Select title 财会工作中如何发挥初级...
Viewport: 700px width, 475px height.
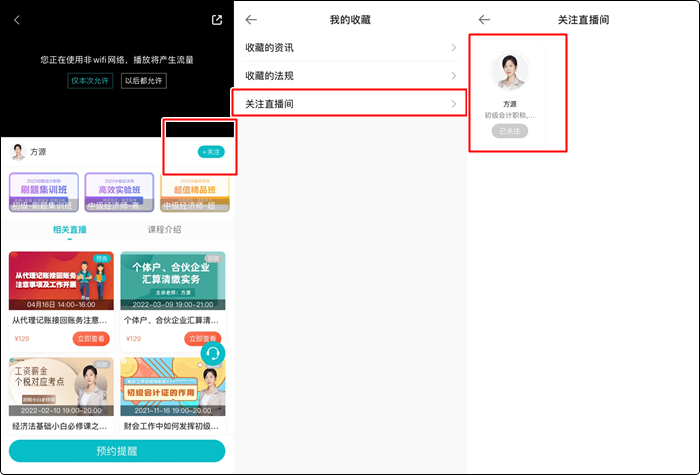click(171, 426)
